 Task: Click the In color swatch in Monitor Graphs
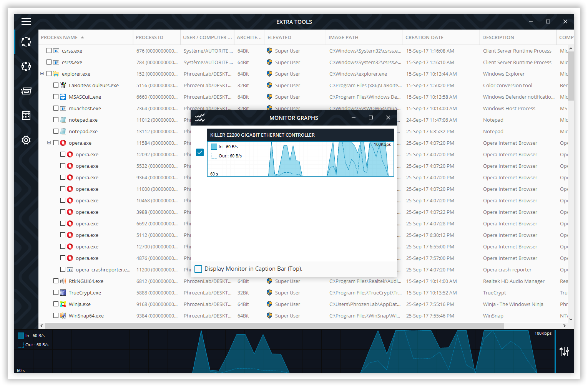coord(214,147)
